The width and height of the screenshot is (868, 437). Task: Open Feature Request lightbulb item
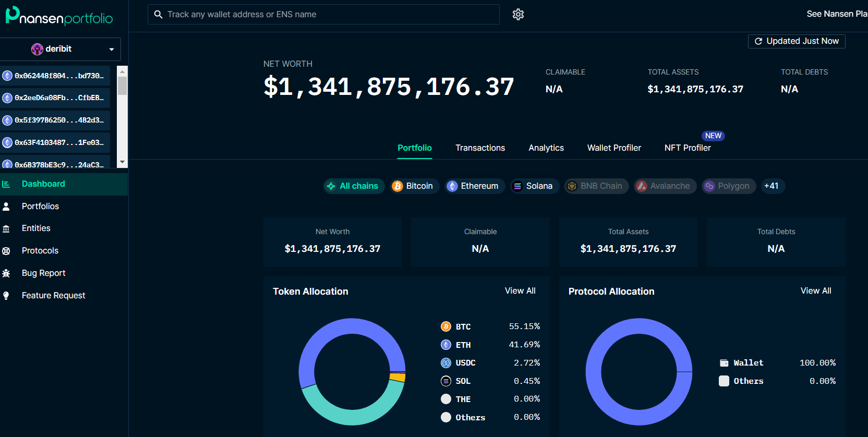53,296
